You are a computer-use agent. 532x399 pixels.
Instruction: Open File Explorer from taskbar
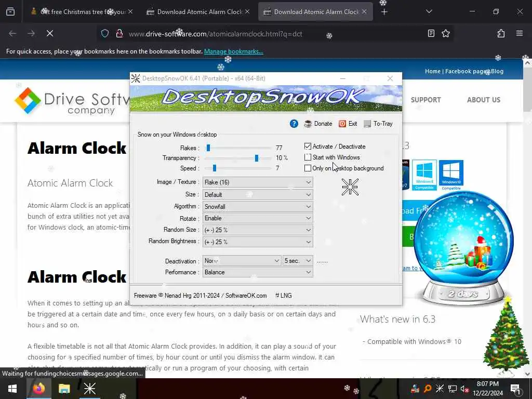(x=64, y=389)
